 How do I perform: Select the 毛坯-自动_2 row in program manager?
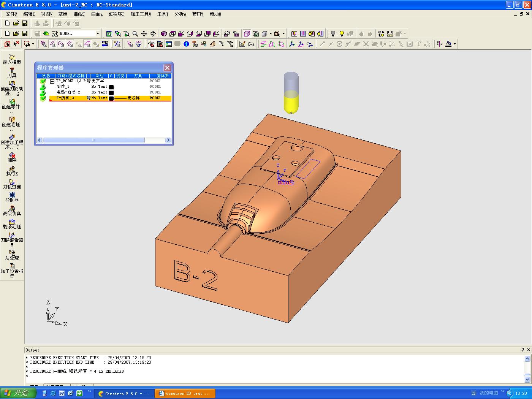point(110,92)
